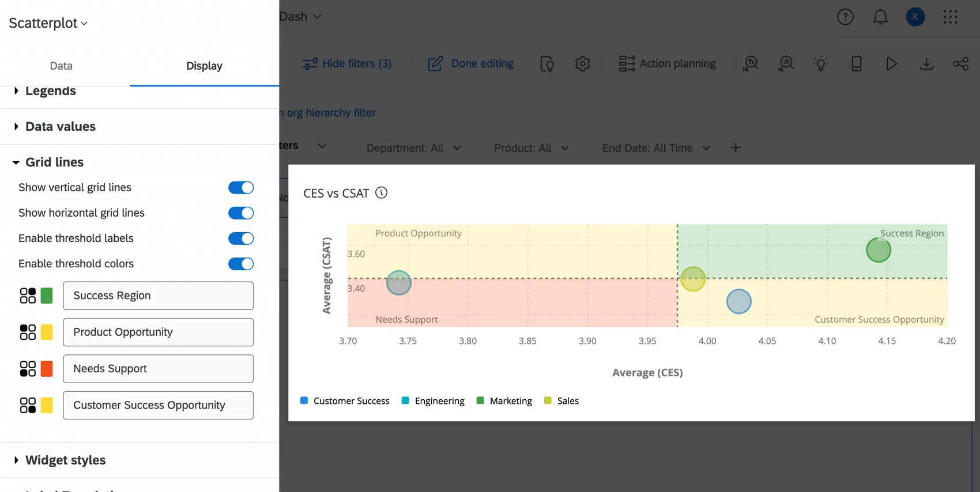Image resolution: width=980 pixels, height=492 pixels.
Task: Click the download export icon
Action: click(926, 63)
